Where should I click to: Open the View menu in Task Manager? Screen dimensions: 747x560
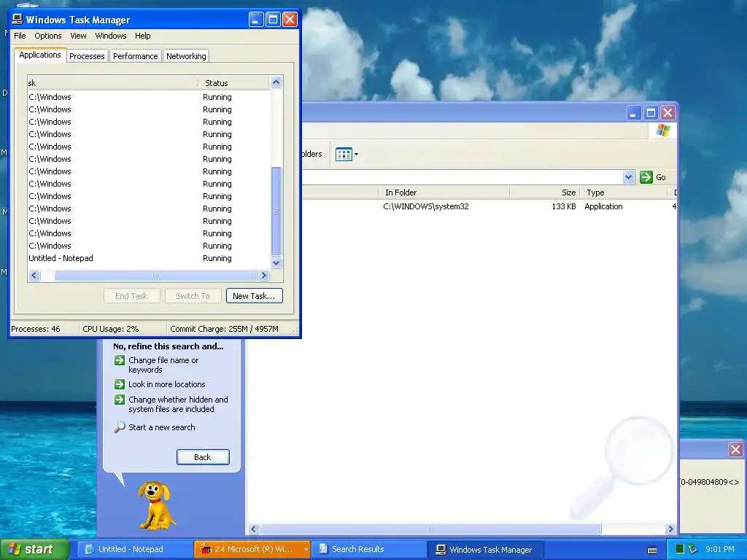(x=78, y=36)
